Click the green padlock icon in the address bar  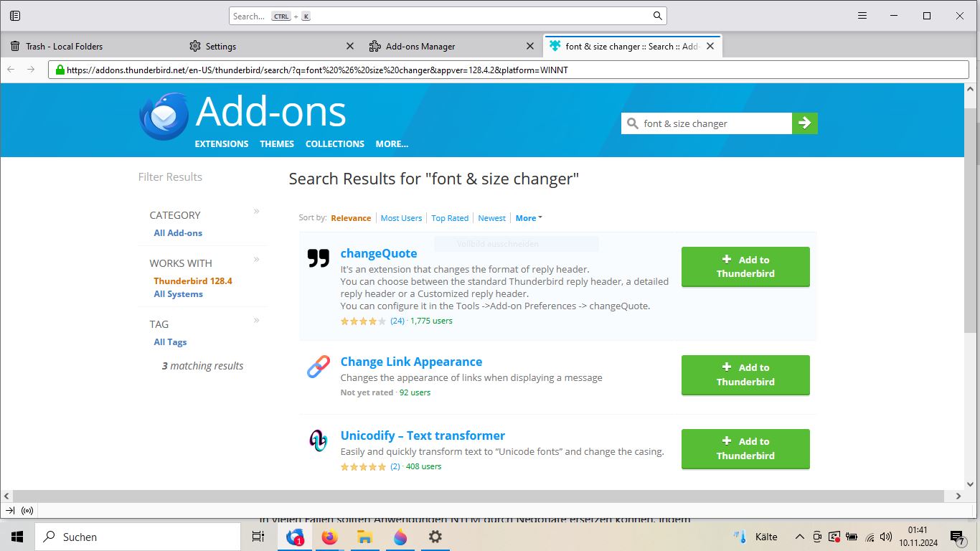point(60,70)
